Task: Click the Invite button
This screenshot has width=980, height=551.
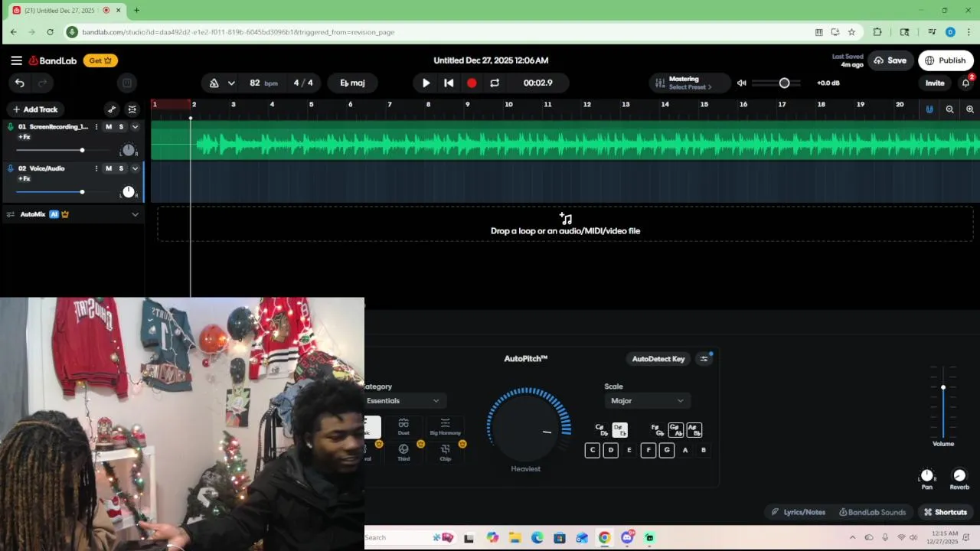Action: pyautogui.click(x=935, y=83)
